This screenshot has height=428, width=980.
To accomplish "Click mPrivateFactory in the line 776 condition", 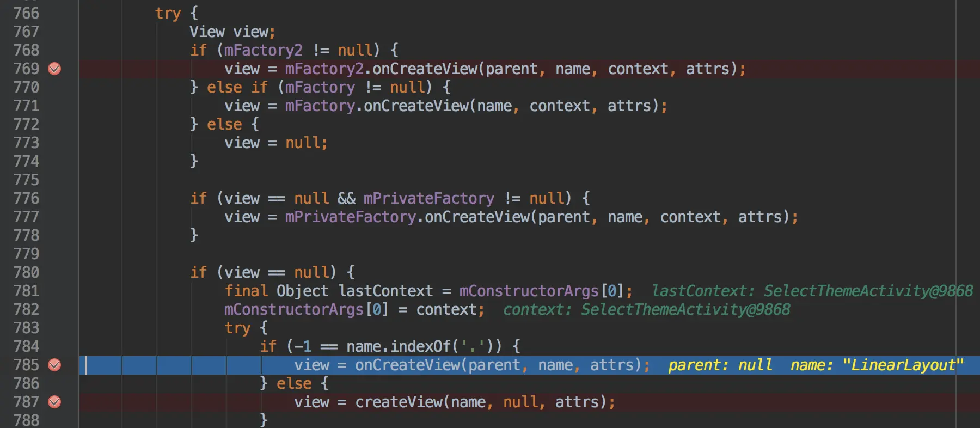I will [x=429, y=198].
